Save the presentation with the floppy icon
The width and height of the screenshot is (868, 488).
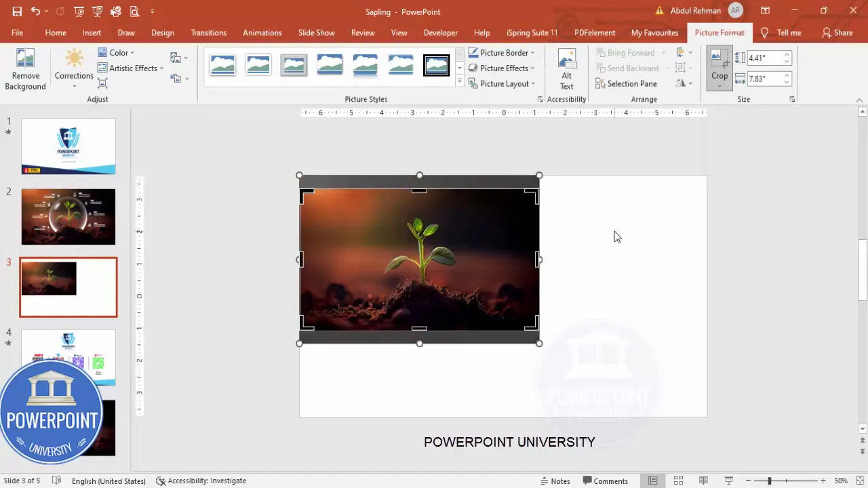coord(17,12)
